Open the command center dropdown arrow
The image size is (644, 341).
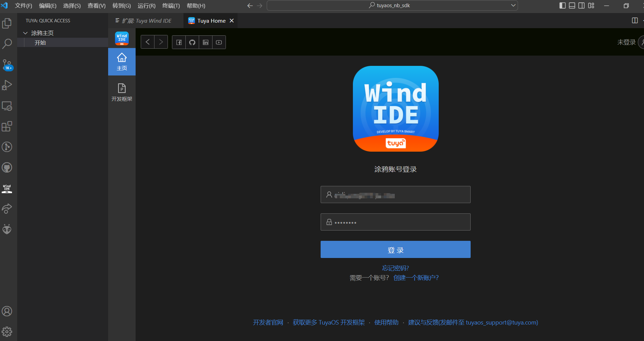click(513, 5)
